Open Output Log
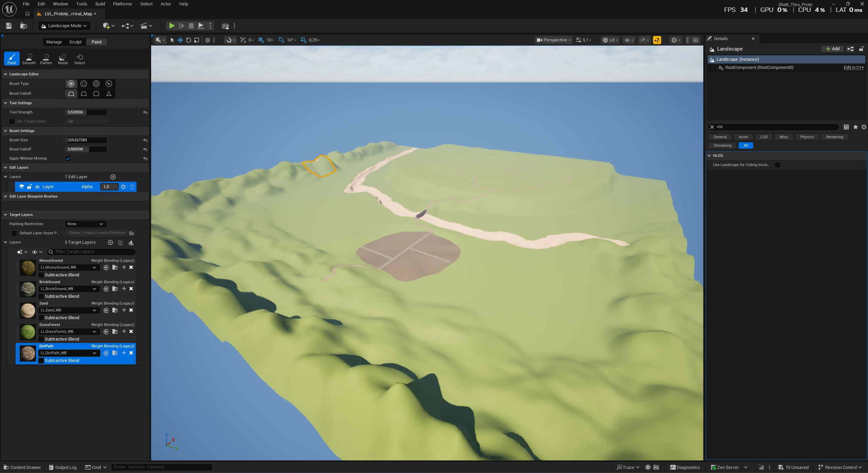 [x=63, y=468]
